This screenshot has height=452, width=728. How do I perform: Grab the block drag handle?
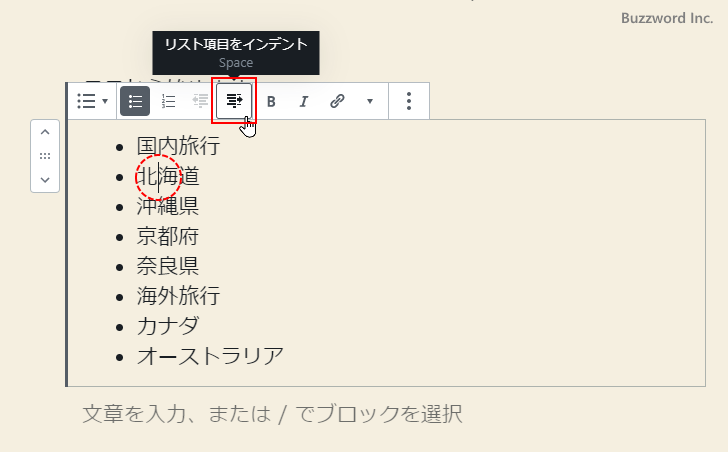(45, 156)
